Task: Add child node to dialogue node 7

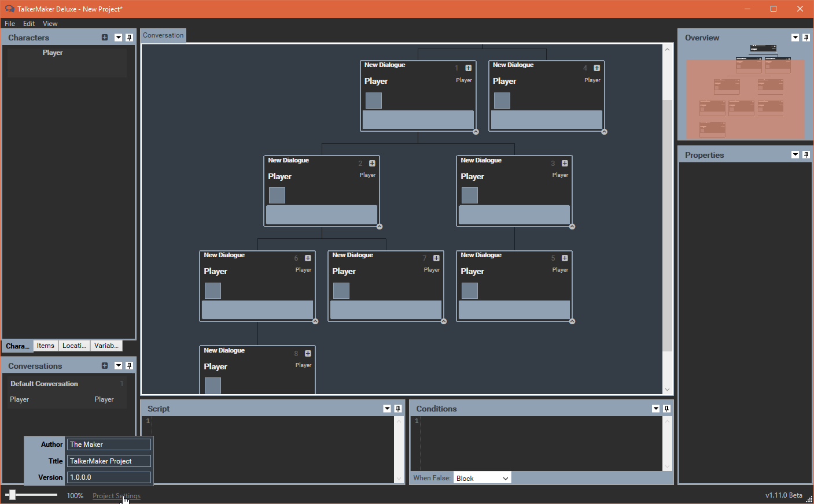Action: coord(436,258)
